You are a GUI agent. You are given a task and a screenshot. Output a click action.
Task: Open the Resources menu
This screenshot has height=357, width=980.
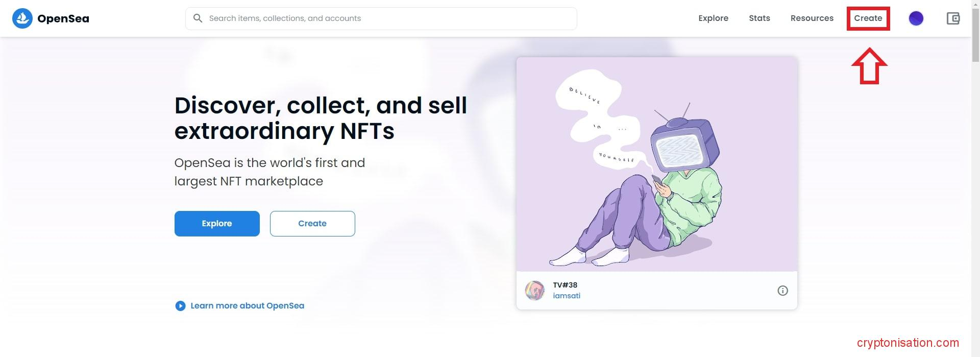pos(812,18)
